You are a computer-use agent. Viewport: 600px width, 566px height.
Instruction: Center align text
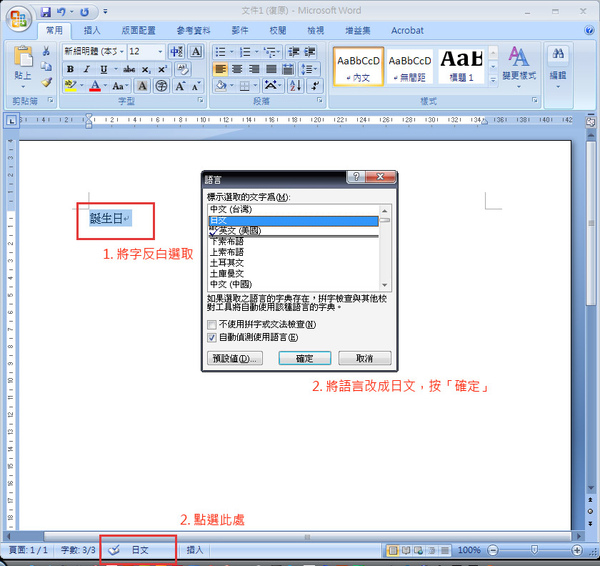[x=237, y=69]
